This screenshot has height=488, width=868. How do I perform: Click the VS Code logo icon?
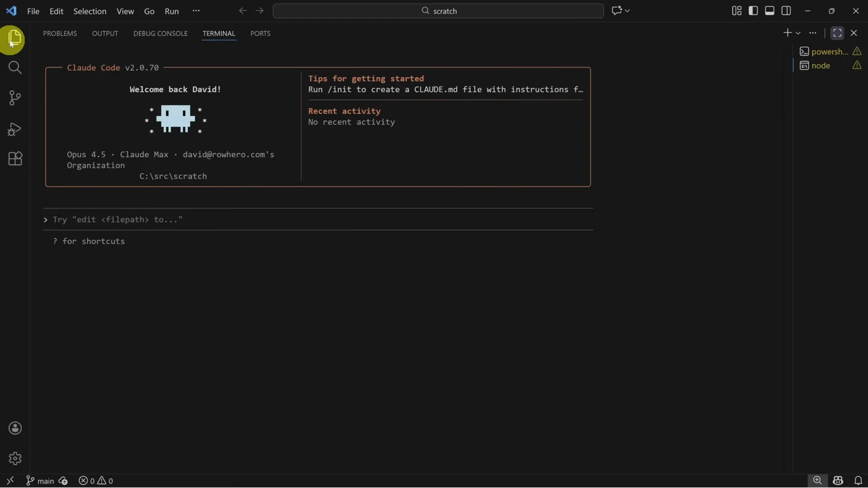[x=11, y=11]
